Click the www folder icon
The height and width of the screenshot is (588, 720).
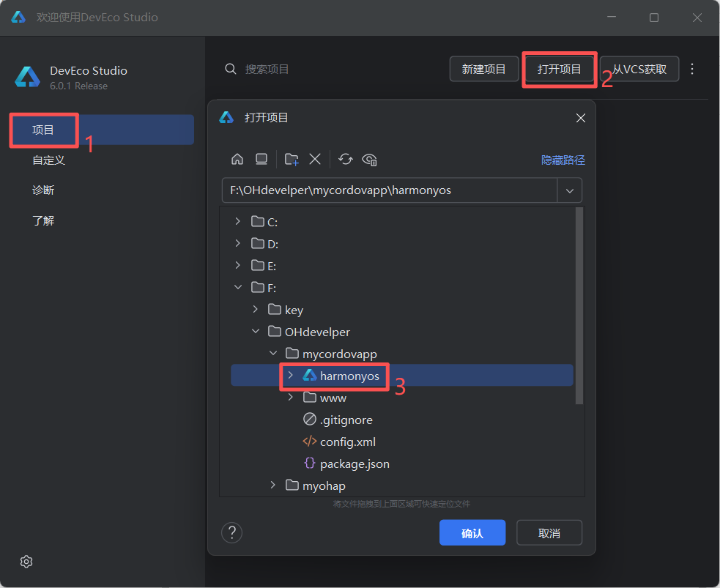tap(310, 397)
